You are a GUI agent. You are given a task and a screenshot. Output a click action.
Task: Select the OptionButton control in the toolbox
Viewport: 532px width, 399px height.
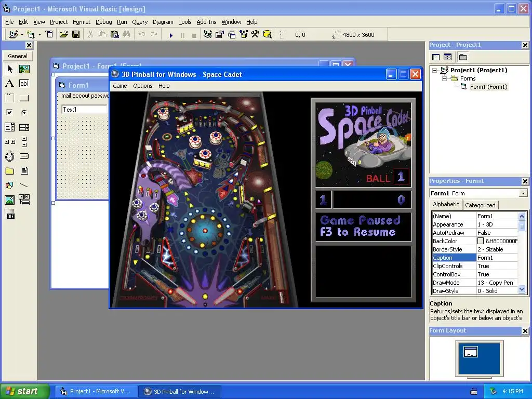(x=24, y=112)
